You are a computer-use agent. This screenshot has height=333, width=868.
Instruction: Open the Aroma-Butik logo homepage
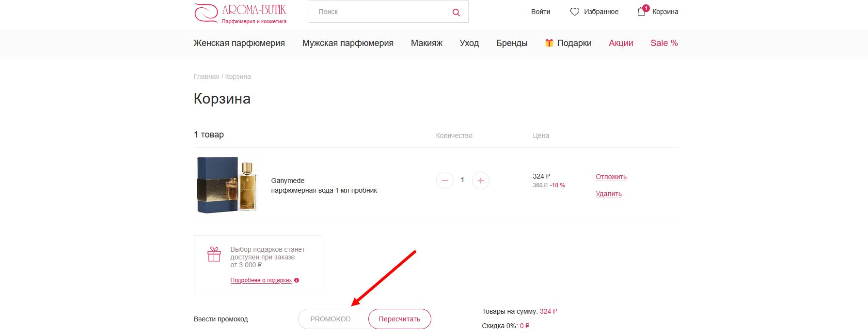tap(240, 13)
